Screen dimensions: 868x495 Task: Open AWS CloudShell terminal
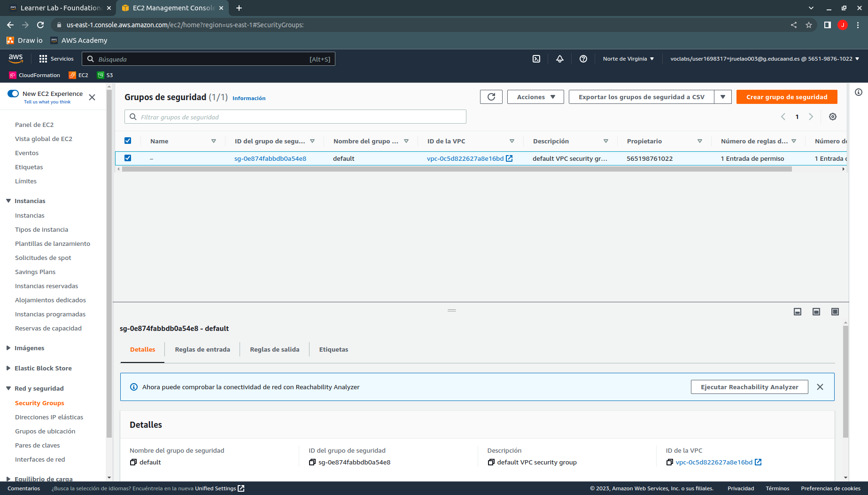(536, 59)
